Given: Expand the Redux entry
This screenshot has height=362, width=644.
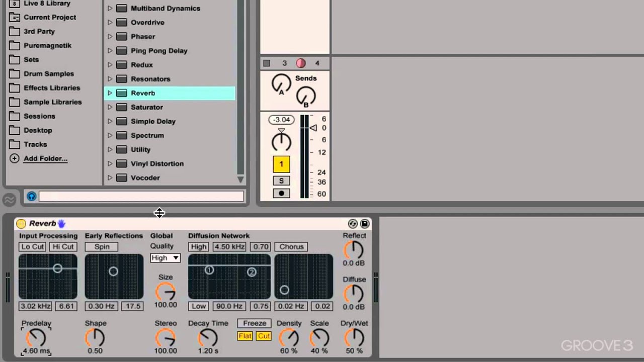Looking at the screenshot, I should click(110, 65).
